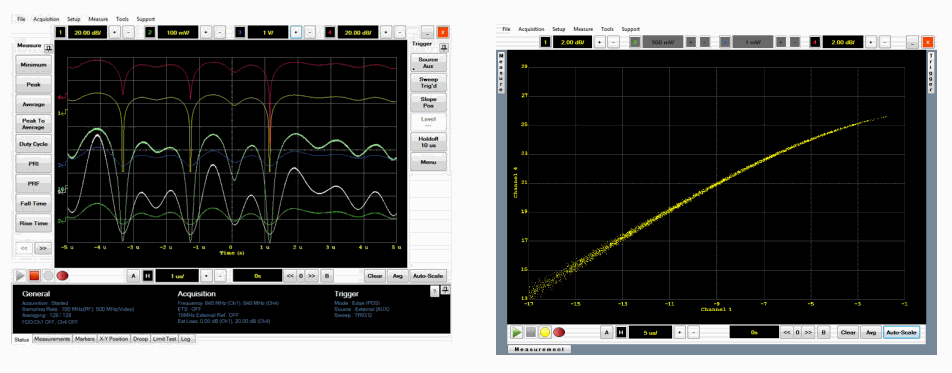Increase timebase with plus next to 1 us/
Viewport: 952px width, 373px height.
click(206, 275)
